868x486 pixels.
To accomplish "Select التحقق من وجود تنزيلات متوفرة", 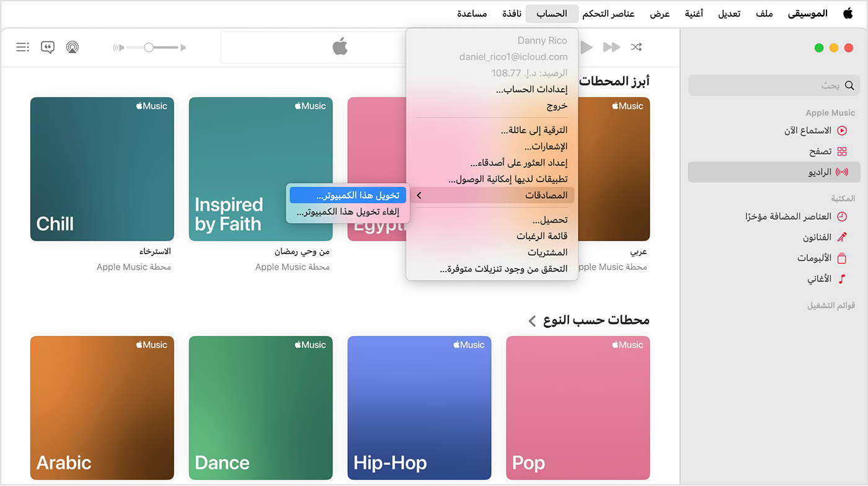I will point(492,269).
